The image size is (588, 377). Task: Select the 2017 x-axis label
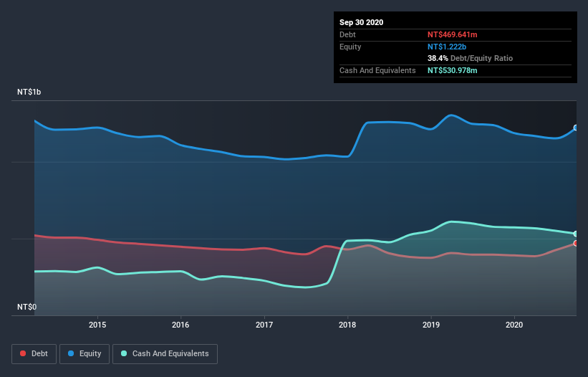pos(264,325)
